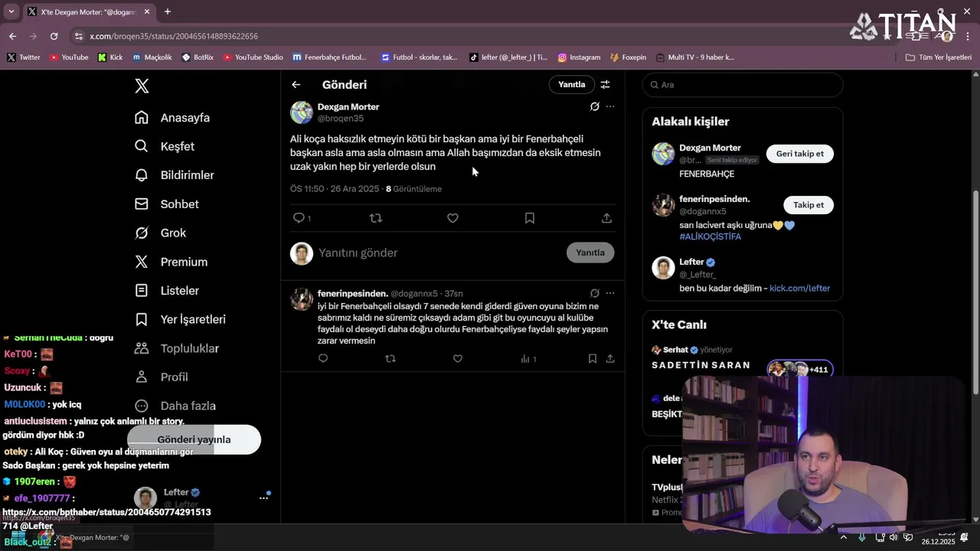Viewport: 980px width, 551px height.
Task: Click Yanıtla button beside reply field
Action: (590, 253)
